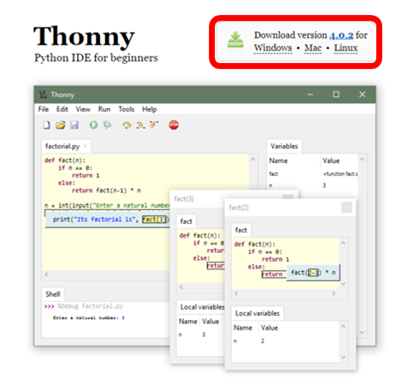Viewport: 407px width, 392px height.
Task: Click Variables panel scrollbar up arrow
Action: tap(362, 159)
